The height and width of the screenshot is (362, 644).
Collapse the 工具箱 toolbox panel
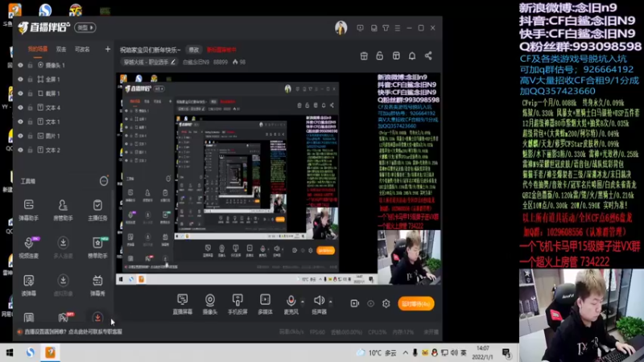[x=104, y=181]
